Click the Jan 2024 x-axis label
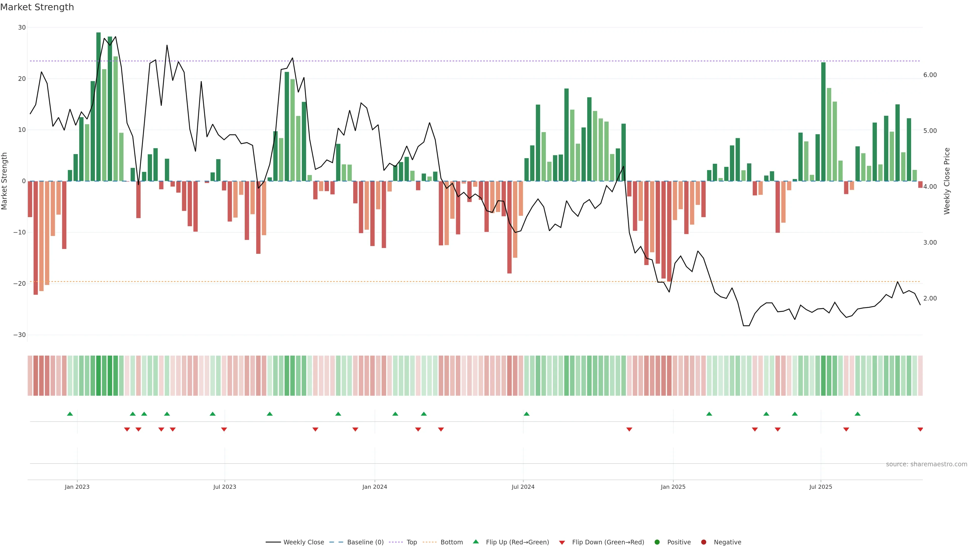The image size is (980, 551). click(374, 487)
